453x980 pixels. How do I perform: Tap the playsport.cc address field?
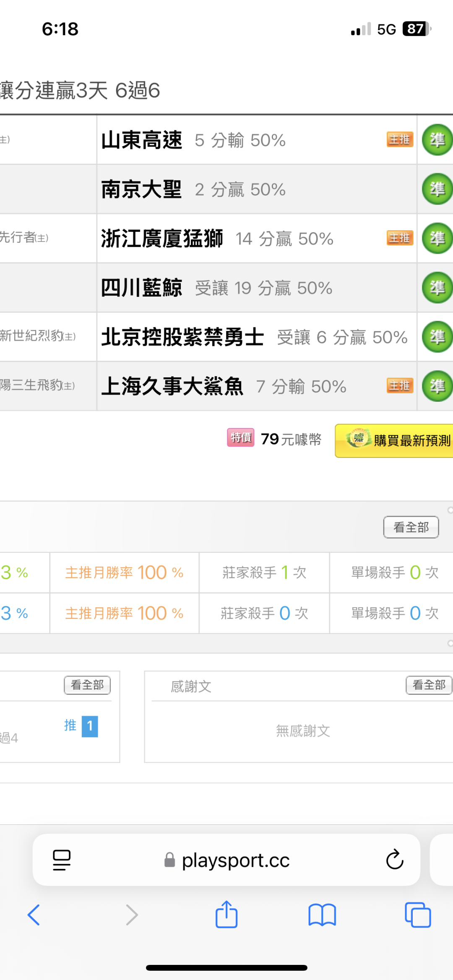pyautogui.click(x=235, y=860)
